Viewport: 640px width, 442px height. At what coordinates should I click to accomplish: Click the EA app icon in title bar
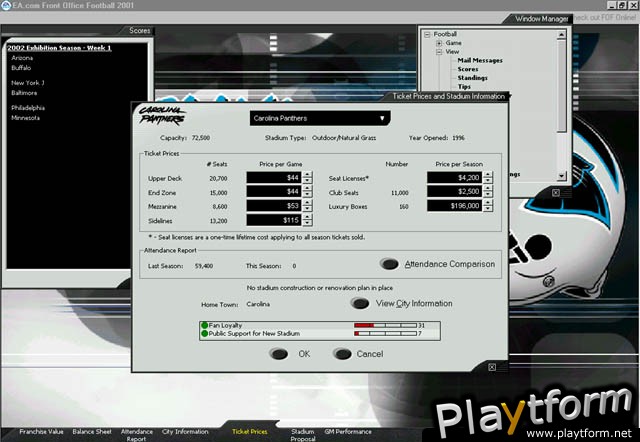click(5, 5)
